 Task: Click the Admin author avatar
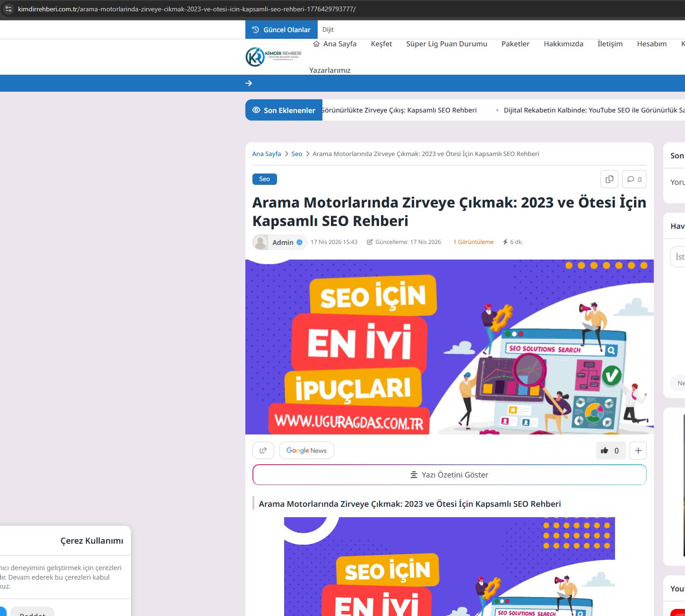point(260,243)
